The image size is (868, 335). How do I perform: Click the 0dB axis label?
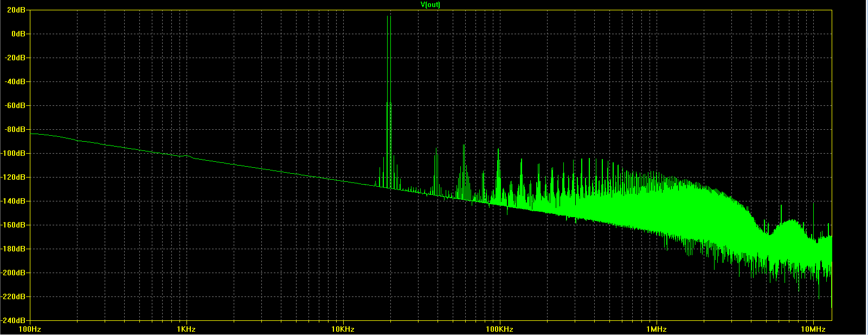(19, 34)
